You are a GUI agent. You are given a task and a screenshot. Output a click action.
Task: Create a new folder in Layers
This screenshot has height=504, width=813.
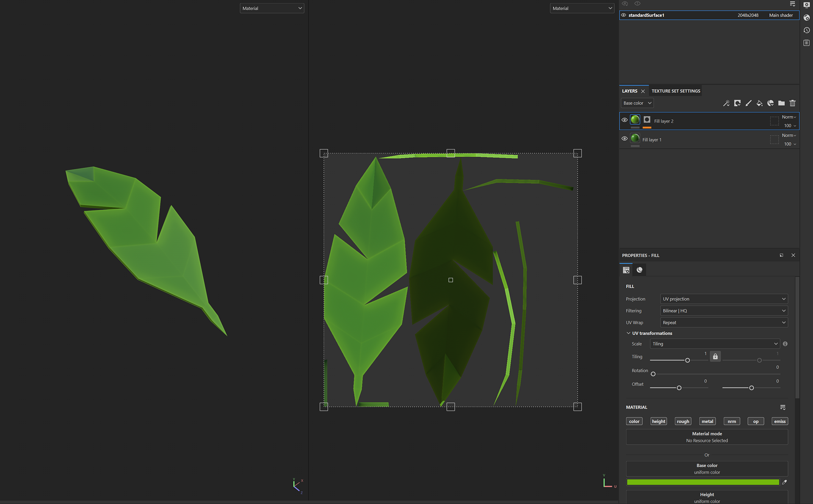point(781,103)
